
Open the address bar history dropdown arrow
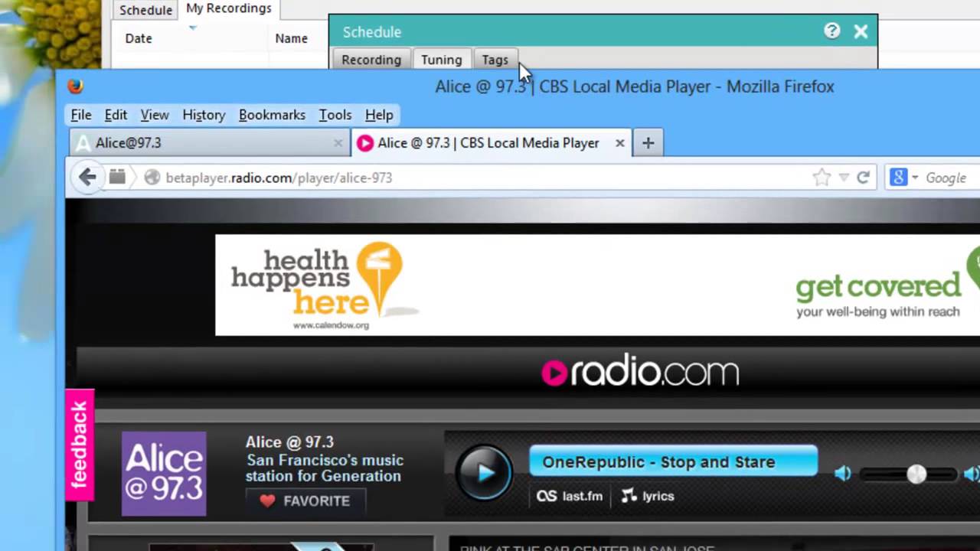tap(844, 178)
